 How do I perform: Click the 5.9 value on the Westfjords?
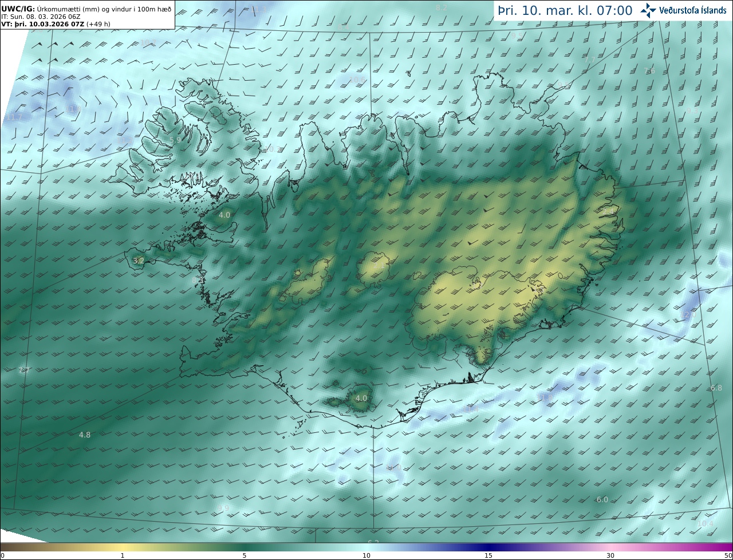(x=175, y=140)
